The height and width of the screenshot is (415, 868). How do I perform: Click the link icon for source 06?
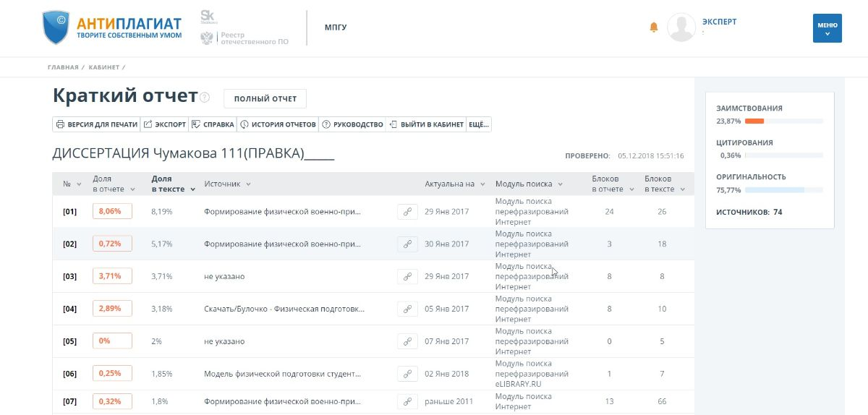coord(407,374)
